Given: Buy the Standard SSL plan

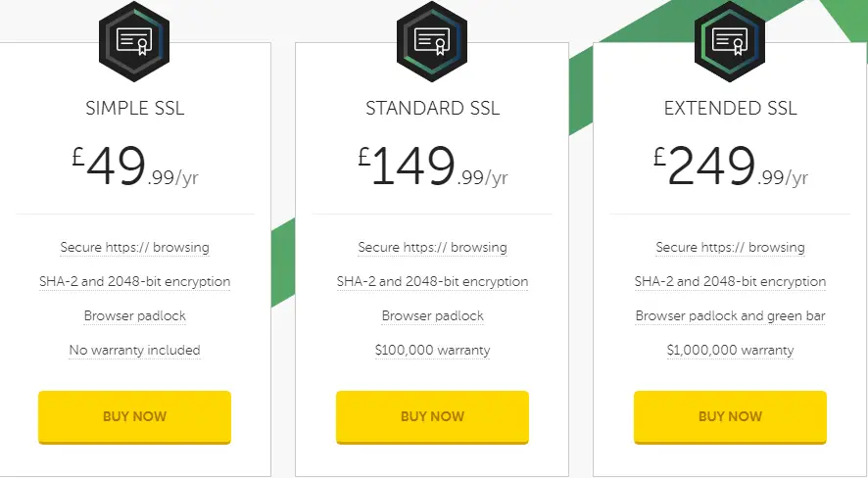Looking at the screenshot, I should [432, 417].
